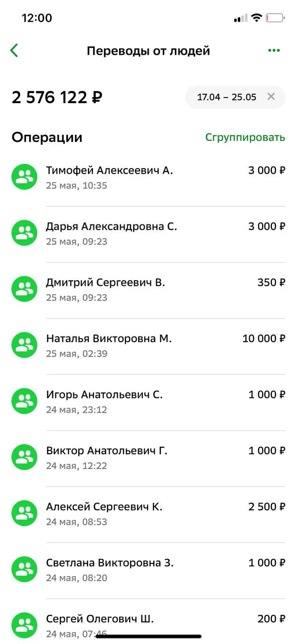Viewport: 297px width, 644px height.
Task: Open the 10 000 ₽ transfer from Наталья
Action: (x=148, y=345)
